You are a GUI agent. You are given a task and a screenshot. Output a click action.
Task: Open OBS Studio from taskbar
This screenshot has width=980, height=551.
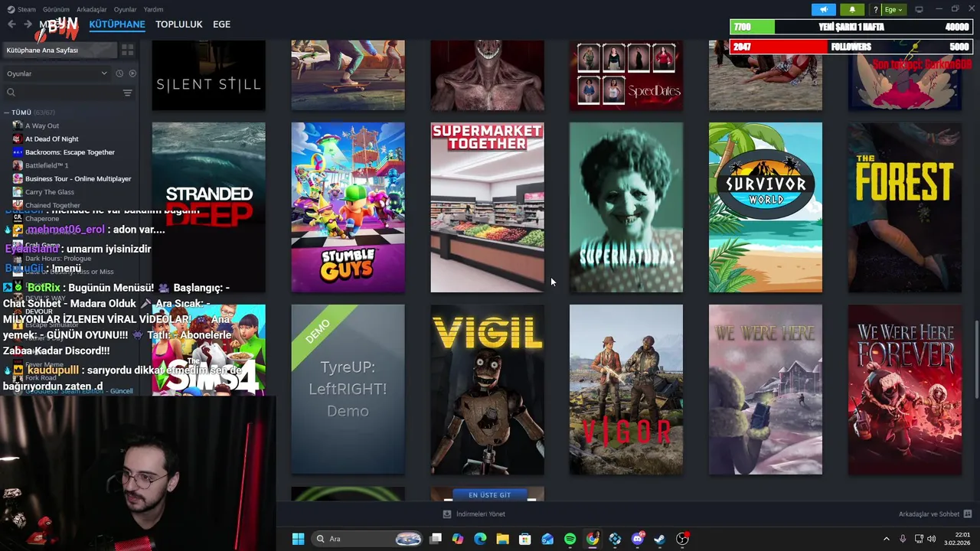coord(682,539)
